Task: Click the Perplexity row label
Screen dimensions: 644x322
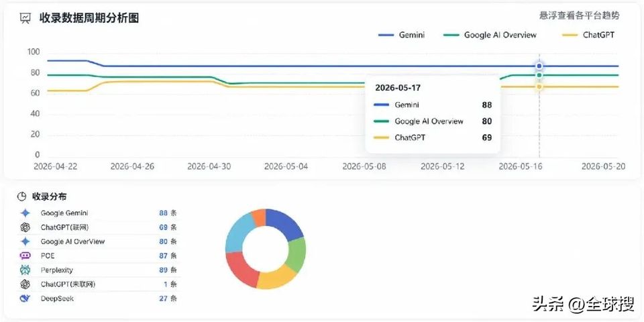Action: tap(56, 270)
